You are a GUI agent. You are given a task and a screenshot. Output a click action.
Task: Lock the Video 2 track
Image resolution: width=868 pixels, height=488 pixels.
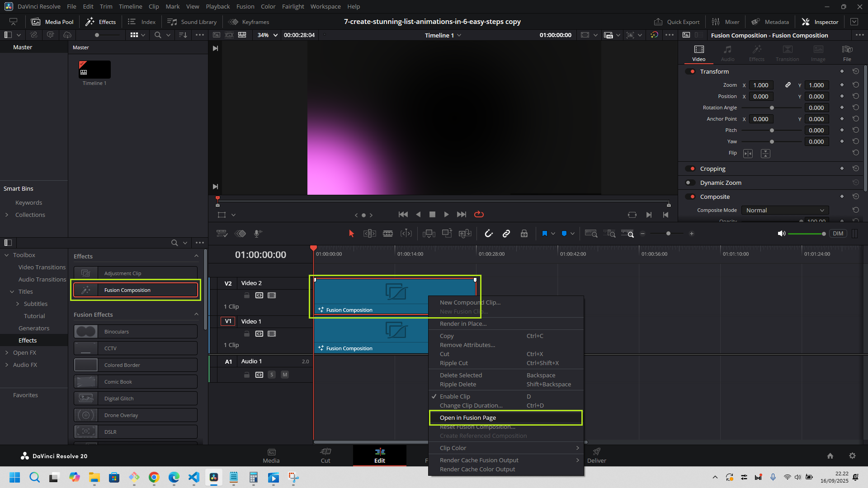pos(247,296)
